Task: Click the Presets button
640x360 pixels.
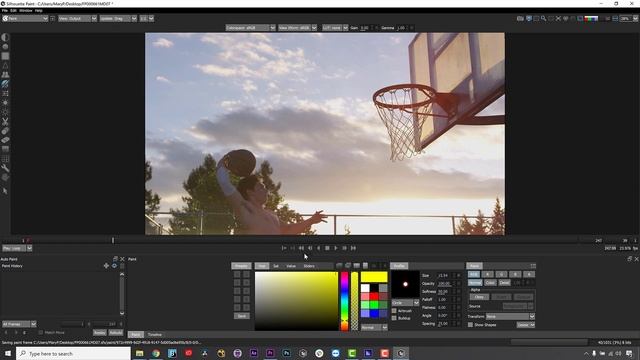Action: [241, 266]
